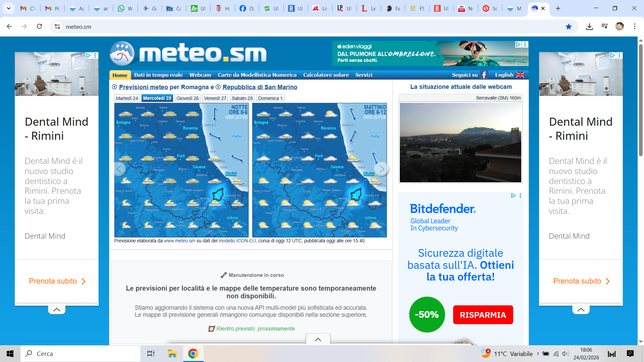The image size is (644, 362).
Task: Click the meteo.sm logo
Action: [x=188, y=54]
